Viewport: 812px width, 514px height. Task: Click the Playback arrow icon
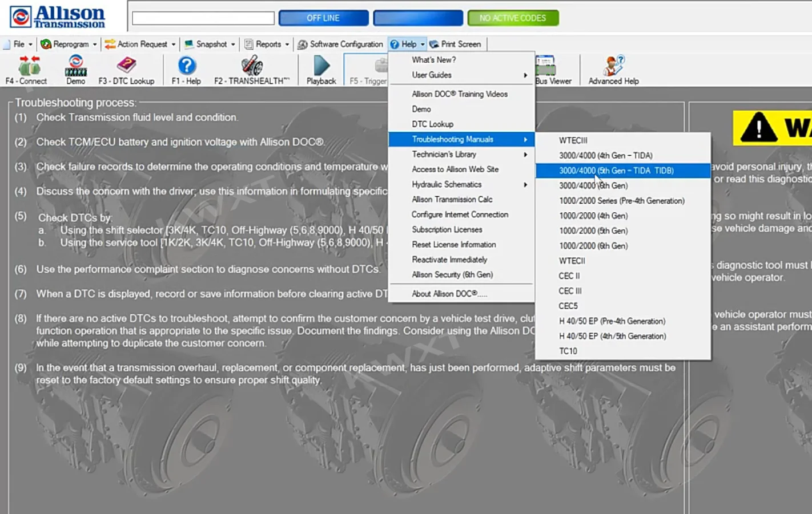point(321,66)
